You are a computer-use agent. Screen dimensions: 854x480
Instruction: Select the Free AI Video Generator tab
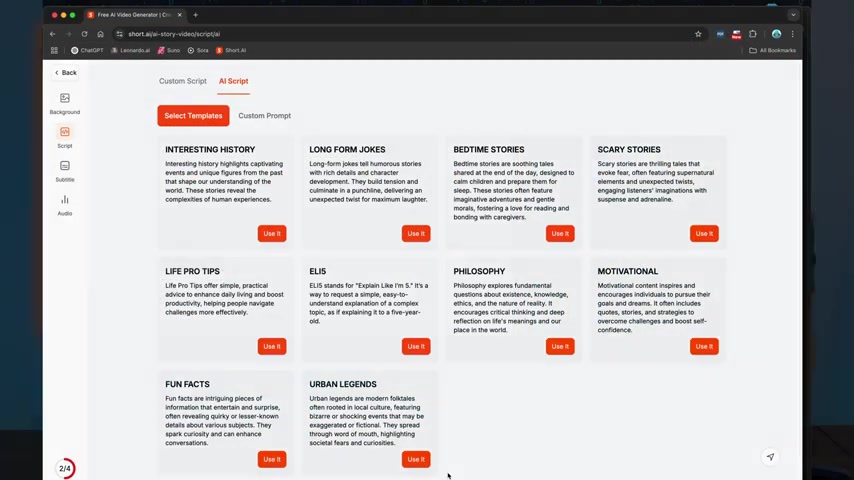click(x=133, y=15)
